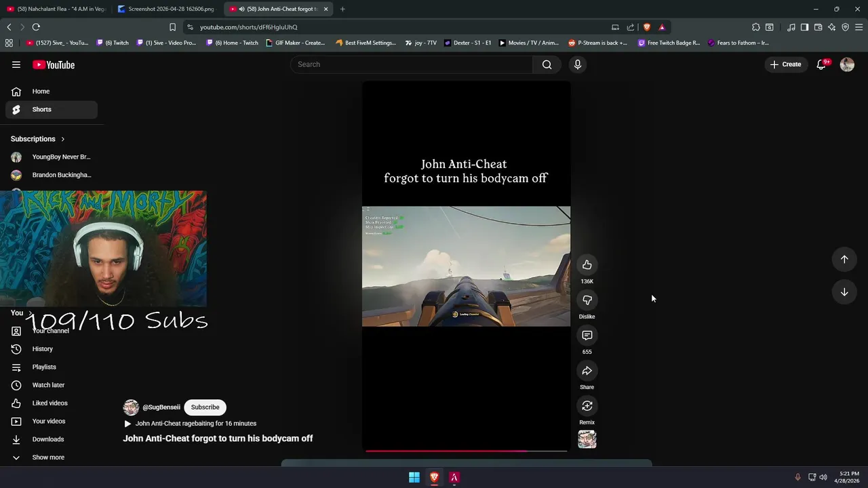Open new browser tab
The height and width of the screenshot is (488, 868).
(x=342, y=9)
